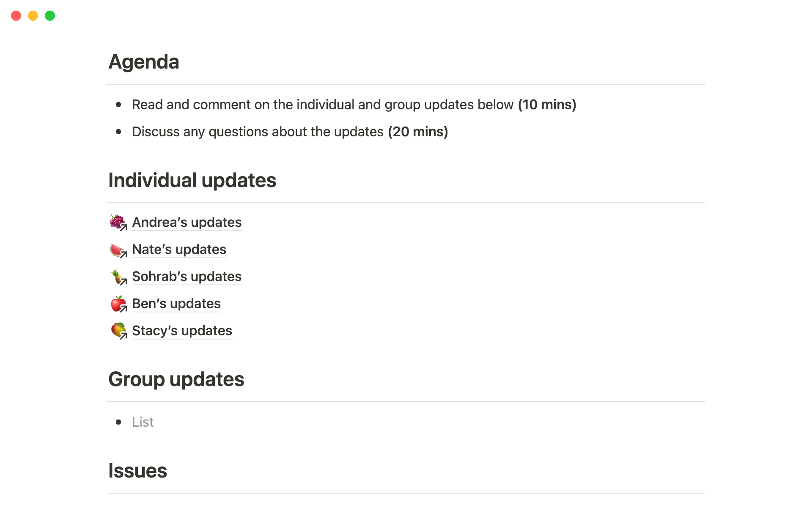Click the 'Read and comment' agenda bullet text
Viewport: 812px width, 508px height.
coord(322,105)
